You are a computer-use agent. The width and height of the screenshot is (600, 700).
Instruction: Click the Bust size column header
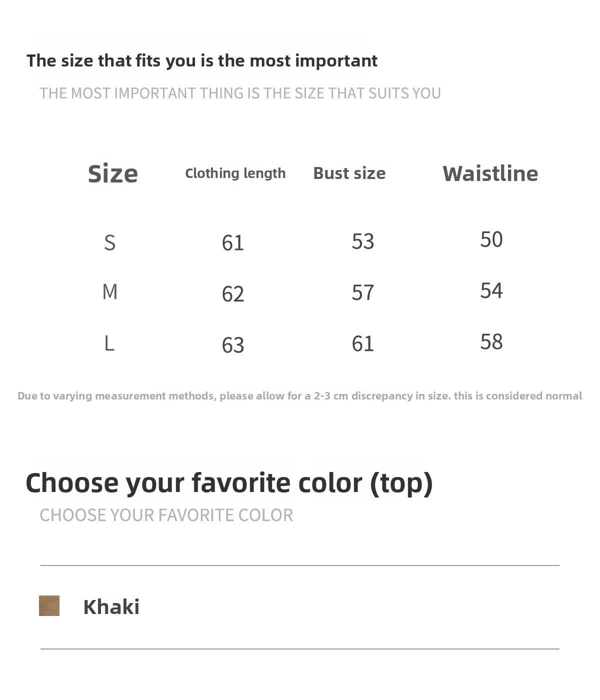349,173
